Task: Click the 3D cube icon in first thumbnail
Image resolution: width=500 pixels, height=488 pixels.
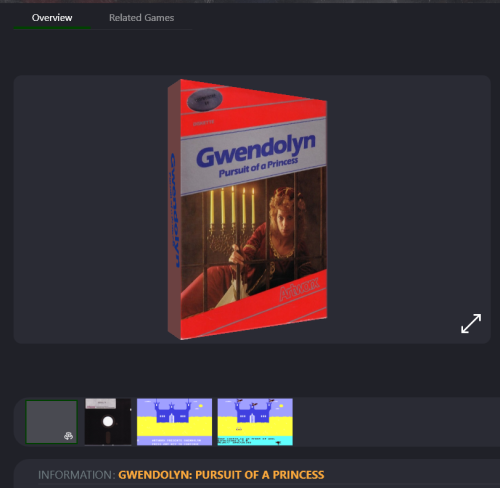Action: click(x=68, y=436)
